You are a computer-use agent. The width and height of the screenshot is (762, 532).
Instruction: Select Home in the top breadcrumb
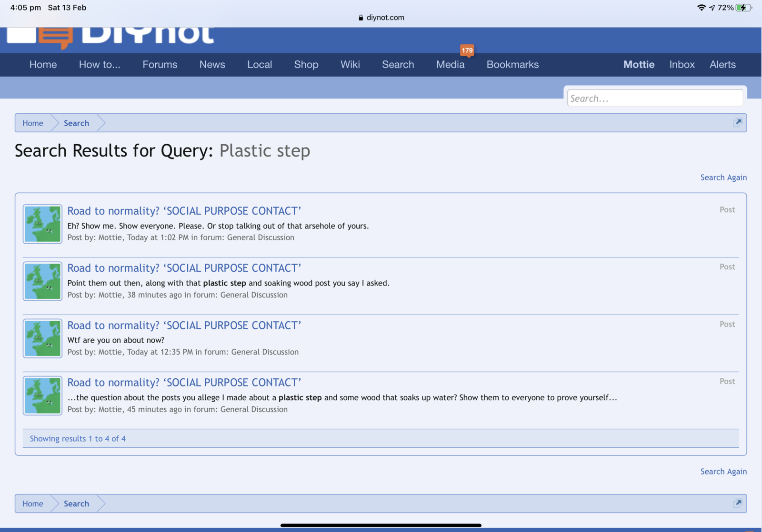pyautogui.click(x=33, y=123)
